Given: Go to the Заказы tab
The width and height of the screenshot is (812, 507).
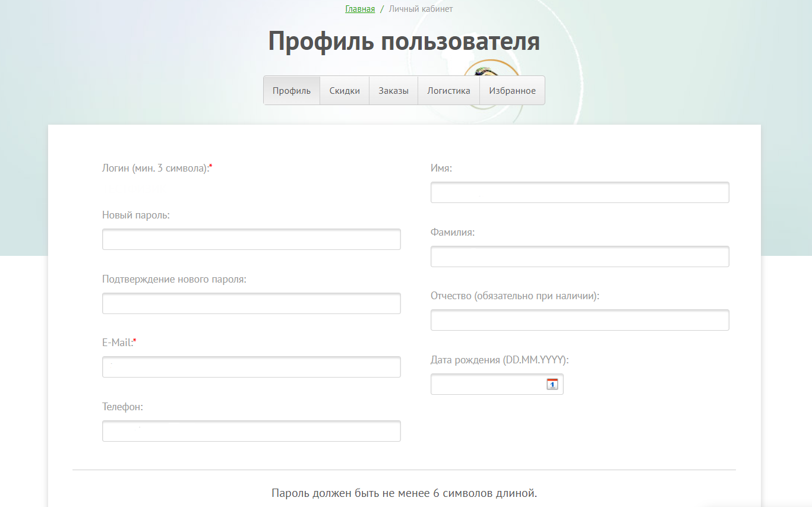Looking at the screenshot, I should [x=393, y=91].
